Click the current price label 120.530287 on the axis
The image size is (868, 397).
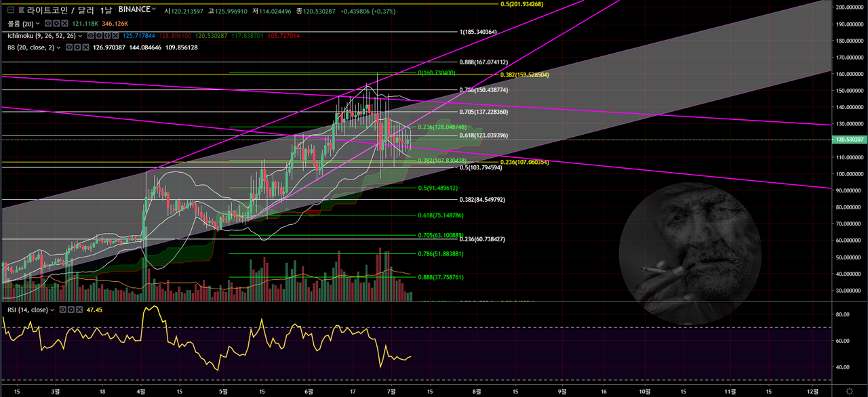850,140
